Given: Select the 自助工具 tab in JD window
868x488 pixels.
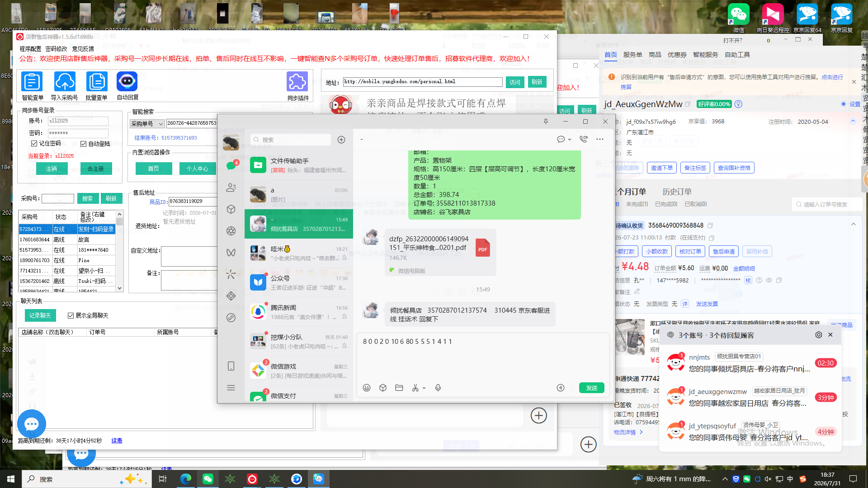Looking at the screenshot, I should (737, 55).
